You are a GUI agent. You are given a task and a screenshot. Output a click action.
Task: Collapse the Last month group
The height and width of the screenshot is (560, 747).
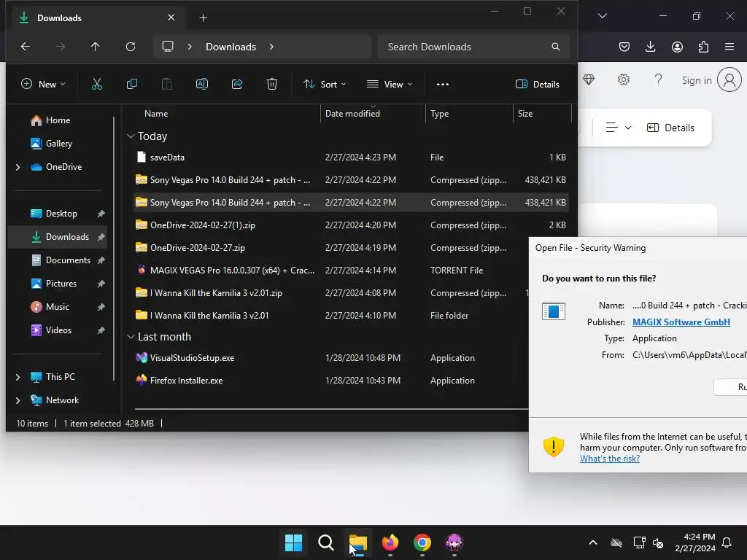pos(131,337)
